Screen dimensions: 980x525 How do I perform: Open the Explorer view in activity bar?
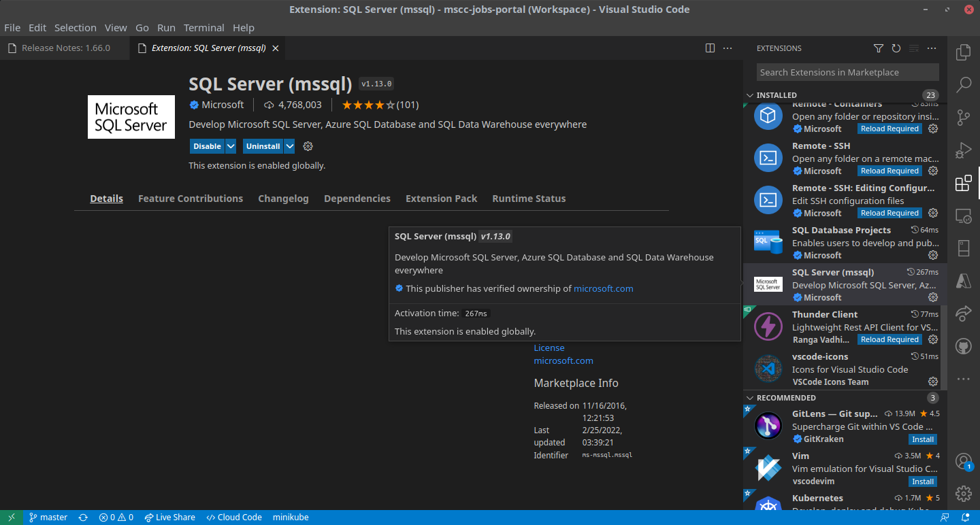963,52
